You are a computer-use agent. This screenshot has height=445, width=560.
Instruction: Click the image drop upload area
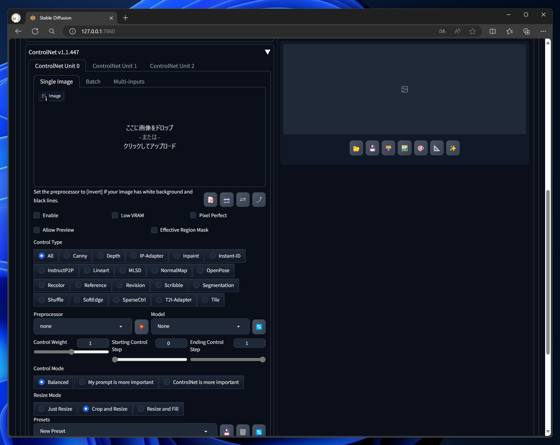point(149,137)
